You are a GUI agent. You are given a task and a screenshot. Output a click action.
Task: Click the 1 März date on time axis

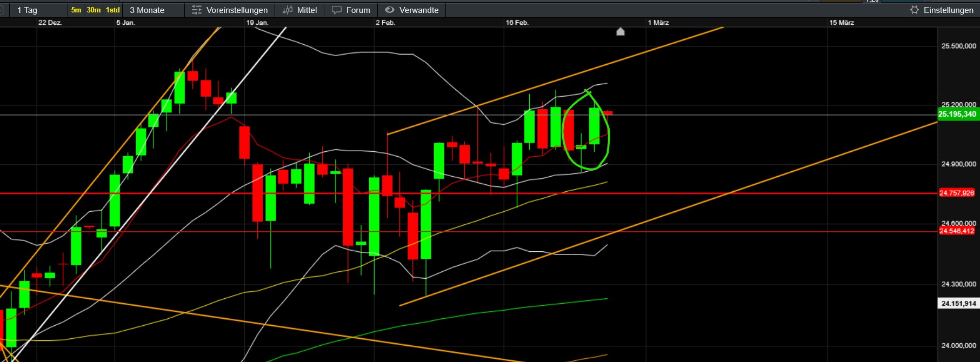[x=658, y=23]
